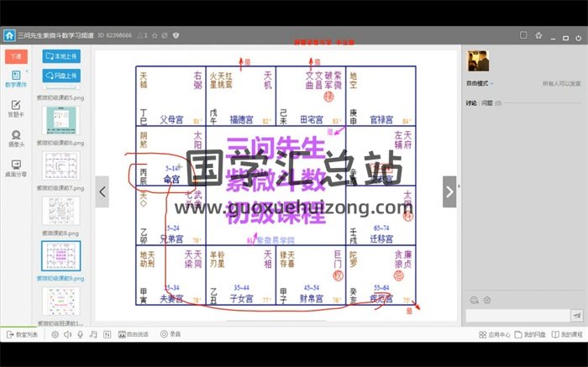Click the 父母宫 cell in the chart
588x367 pixels.
pos(171,96)
